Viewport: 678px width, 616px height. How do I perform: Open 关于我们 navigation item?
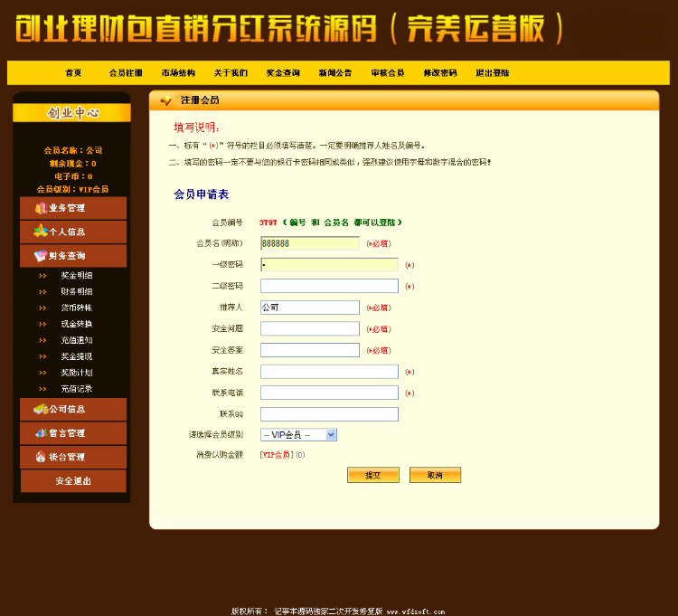click(231, 72)
